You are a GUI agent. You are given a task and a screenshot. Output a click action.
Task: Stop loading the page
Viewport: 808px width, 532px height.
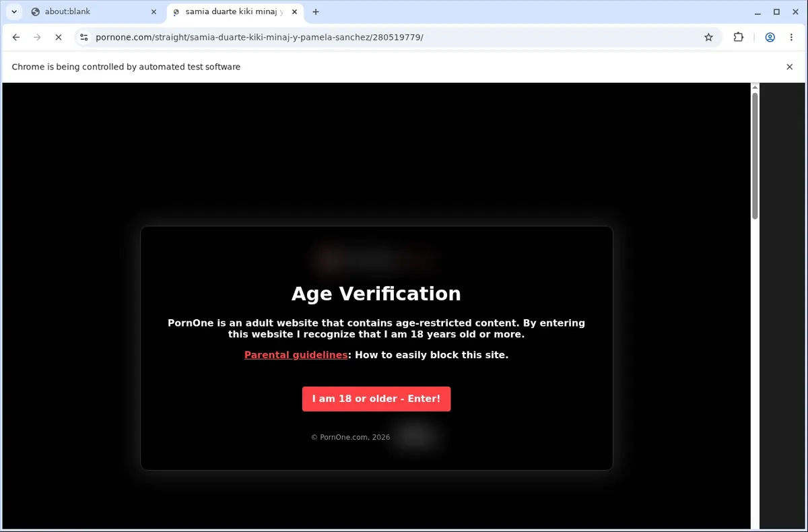tap(59, 38)
